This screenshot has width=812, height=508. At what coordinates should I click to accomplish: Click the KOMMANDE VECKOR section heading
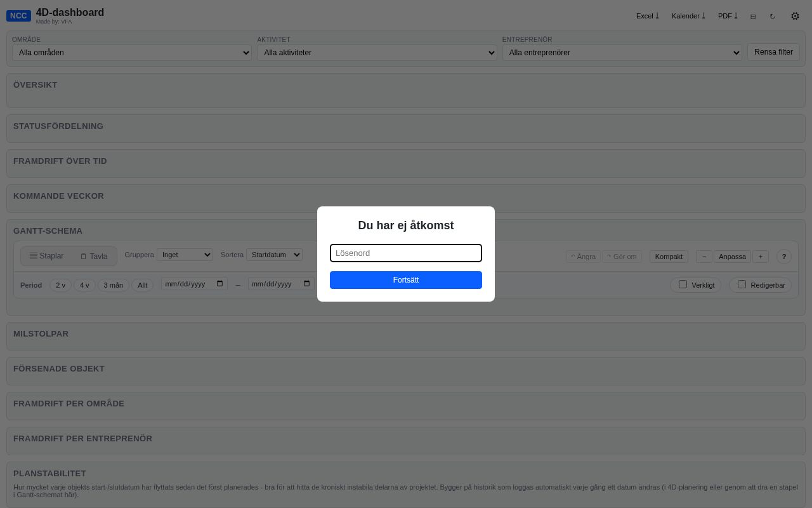point(58,196)
